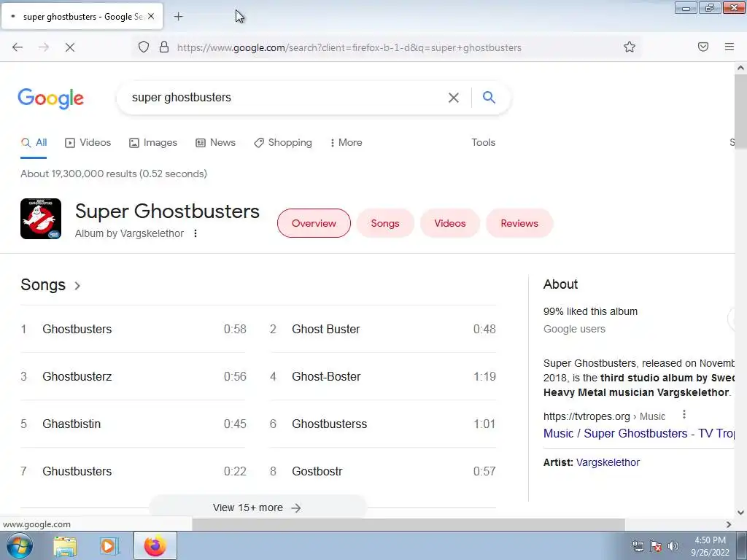Viewport: 747px width, 560px height.
Task: Select the Reviews chip
Action: pyautogui.click(x=519, y=223)
